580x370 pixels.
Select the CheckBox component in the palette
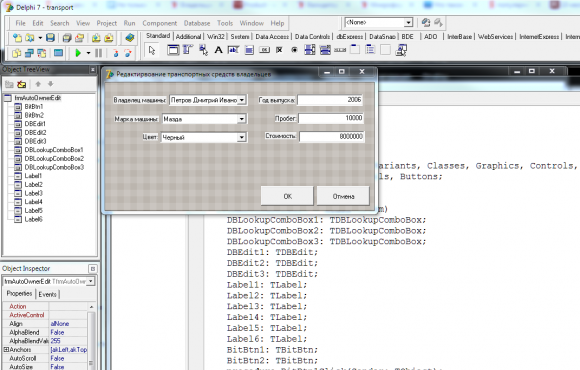coord(279,50)
